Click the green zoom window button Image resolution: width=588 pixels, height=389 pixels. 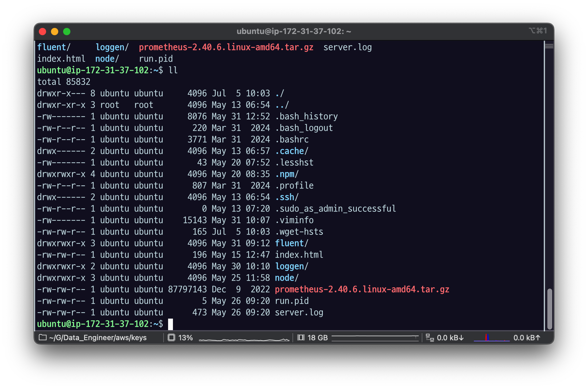[67, 32]
